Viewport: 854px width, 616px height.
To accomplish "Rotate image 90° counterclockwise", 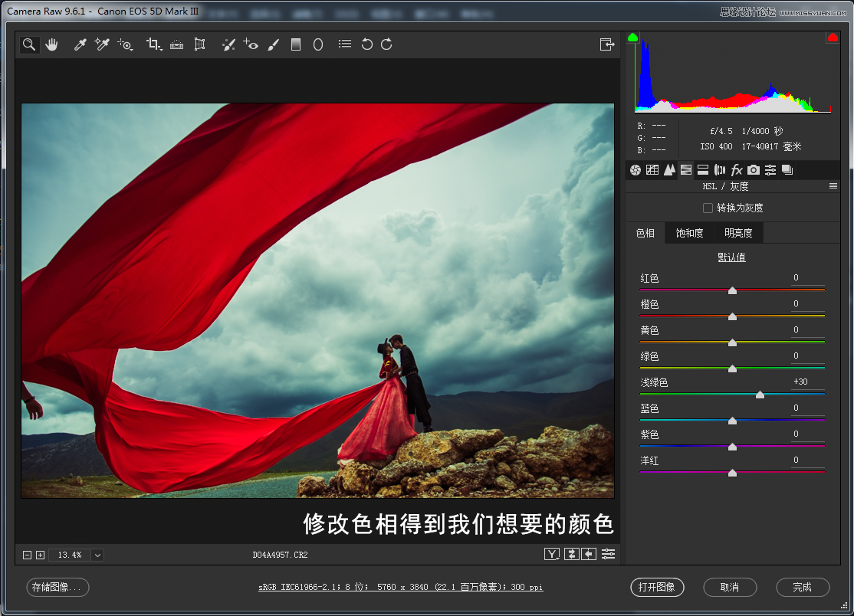I will (x=367, y=44).
